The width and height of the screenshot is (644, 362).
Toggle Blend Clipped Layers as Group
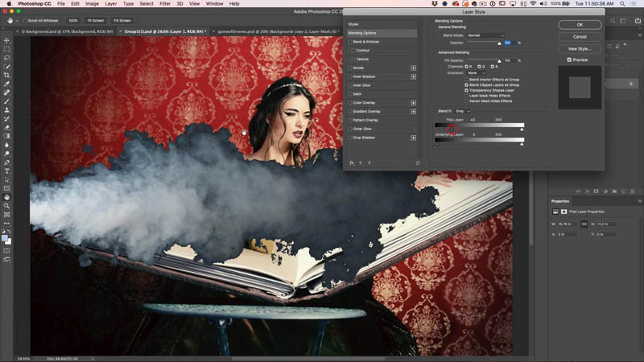[x=467, y=85]
